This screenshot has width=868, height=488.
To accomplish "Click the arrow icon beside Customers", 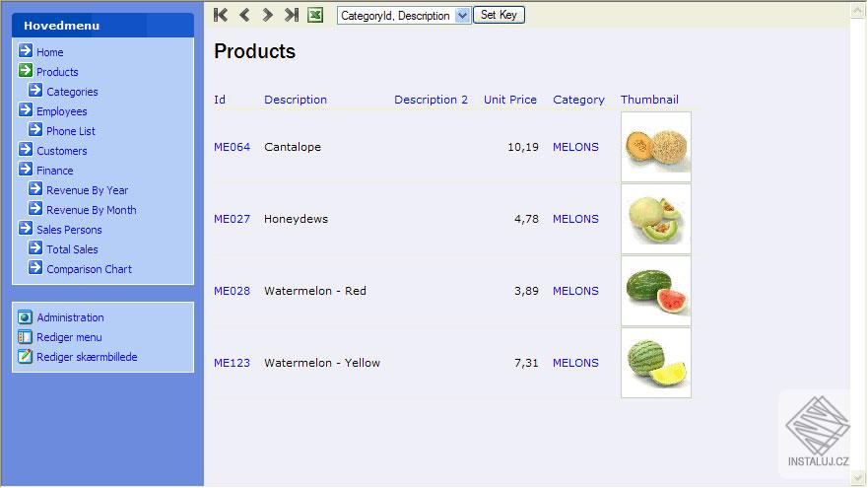I will point(26,150).
